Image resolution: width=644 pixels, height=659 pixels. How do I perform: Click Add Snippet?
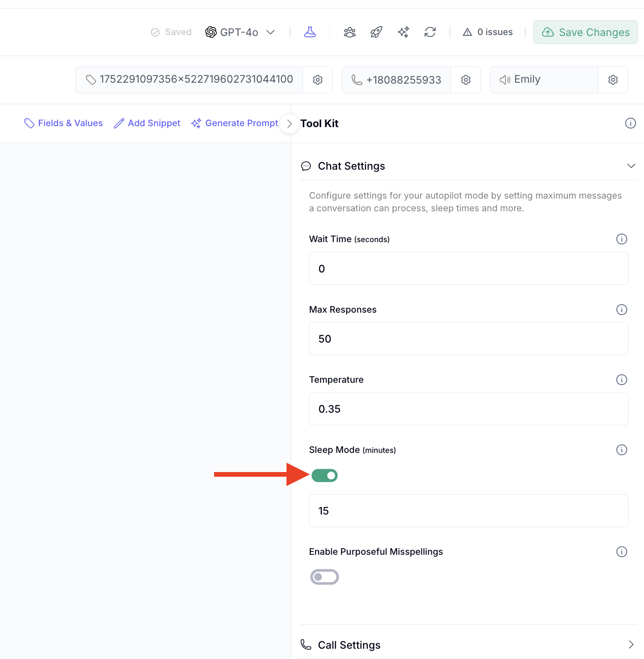coord(147,123)
